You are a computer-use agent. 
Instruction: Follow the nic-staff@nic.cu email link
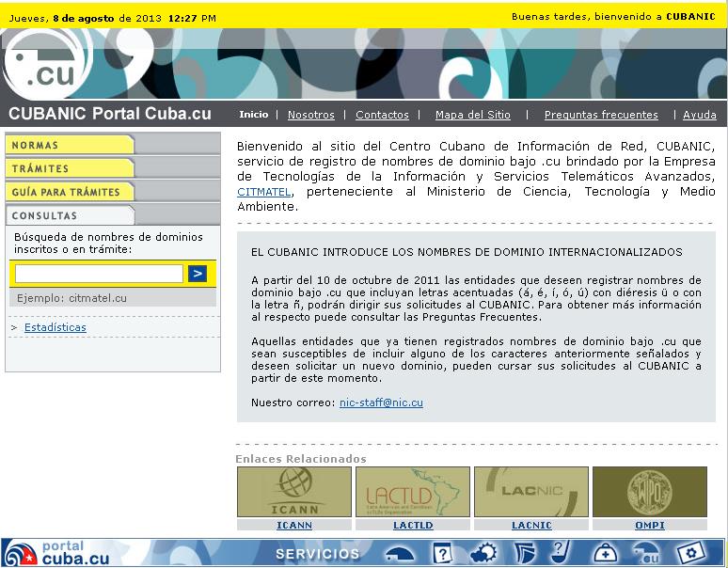381,402
